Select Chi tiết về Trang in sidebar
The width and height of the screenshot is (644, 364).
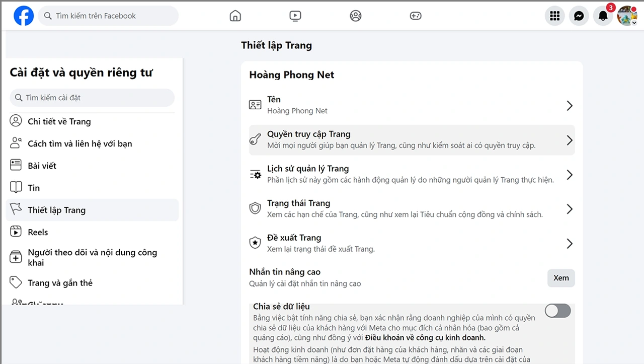point(92,121)
